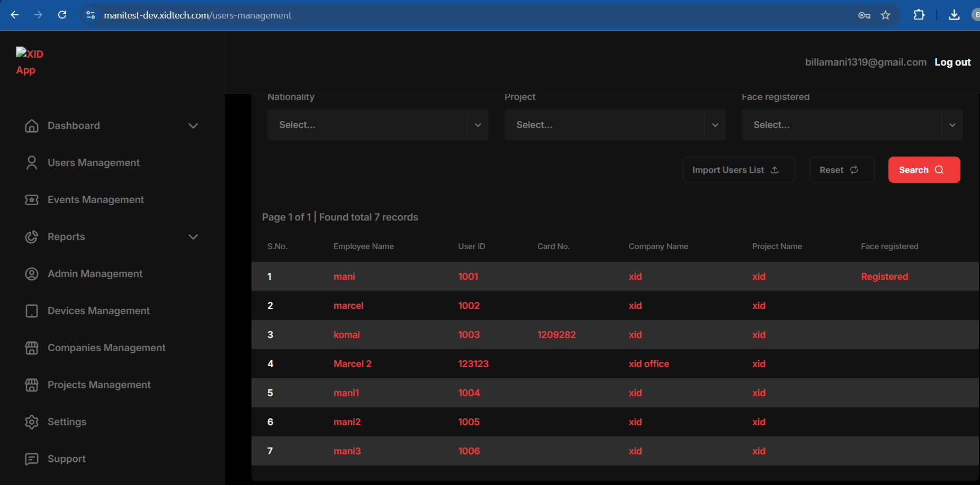The width and height of the screenshot is (980, 485).
Task: Reload the page using browser refresh icon
Action: click(62, 15)
